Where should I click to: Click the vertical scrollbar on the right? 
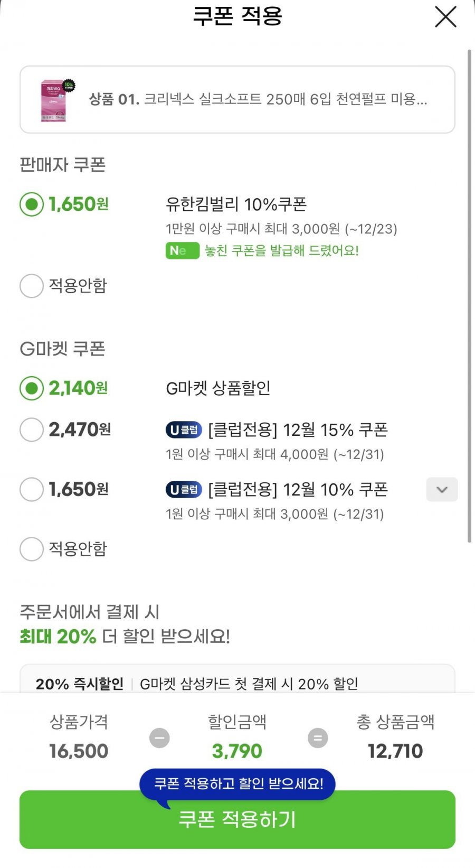[x=469, y=296]
